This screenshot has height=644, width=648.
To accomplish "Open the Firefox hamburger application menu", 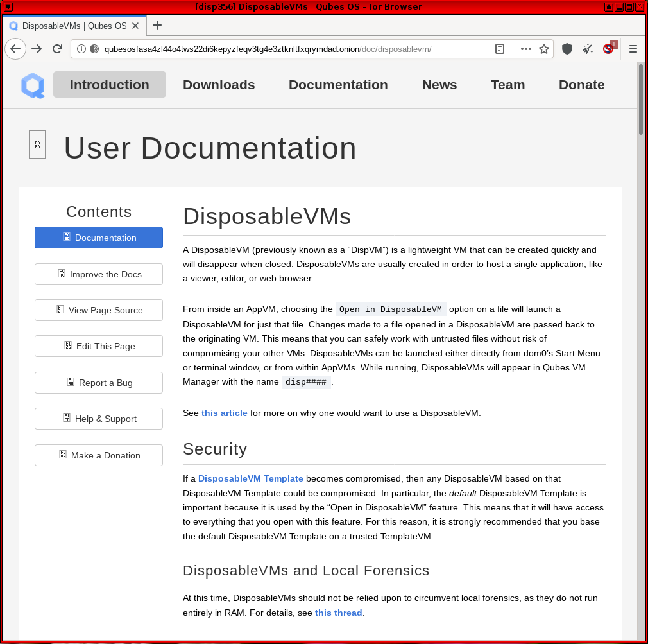I will (633, 49).
